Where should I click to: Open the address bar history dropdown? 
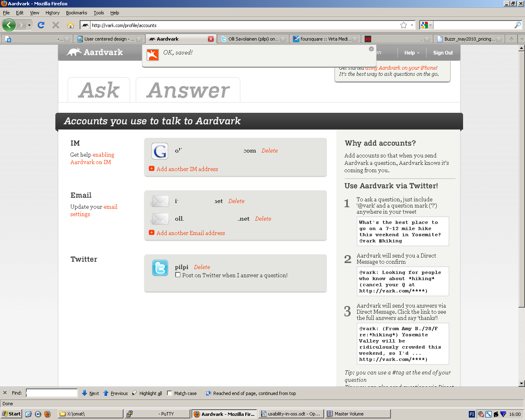point(412,25)
